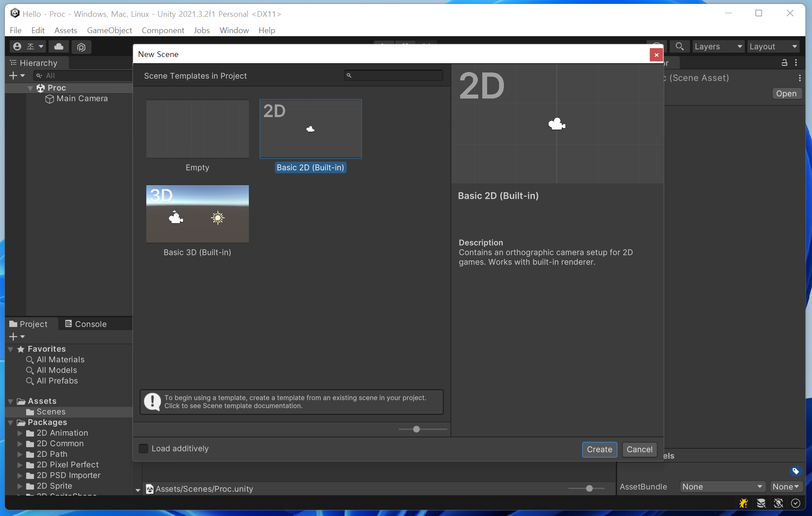Close the New Scene dialog
Image resolution: width=812 pixels, height=516 pixels.
(x=656, y=55)
